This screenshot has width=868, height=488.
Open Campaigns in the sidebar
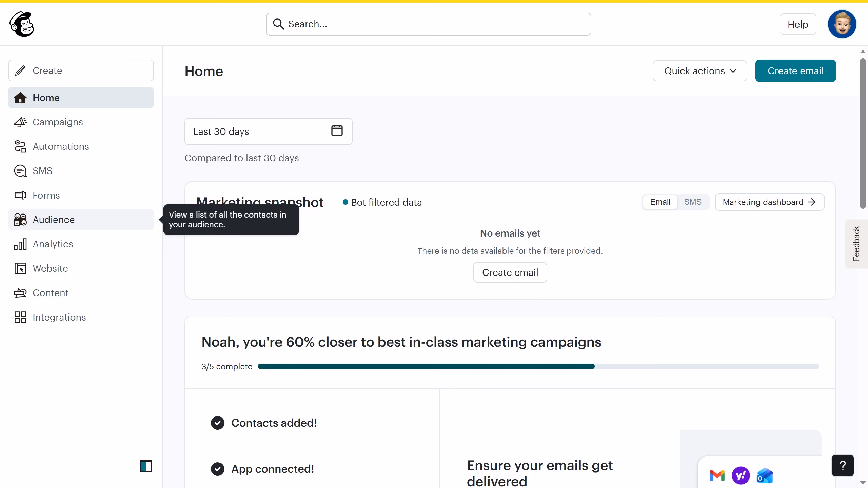point(81,122)
